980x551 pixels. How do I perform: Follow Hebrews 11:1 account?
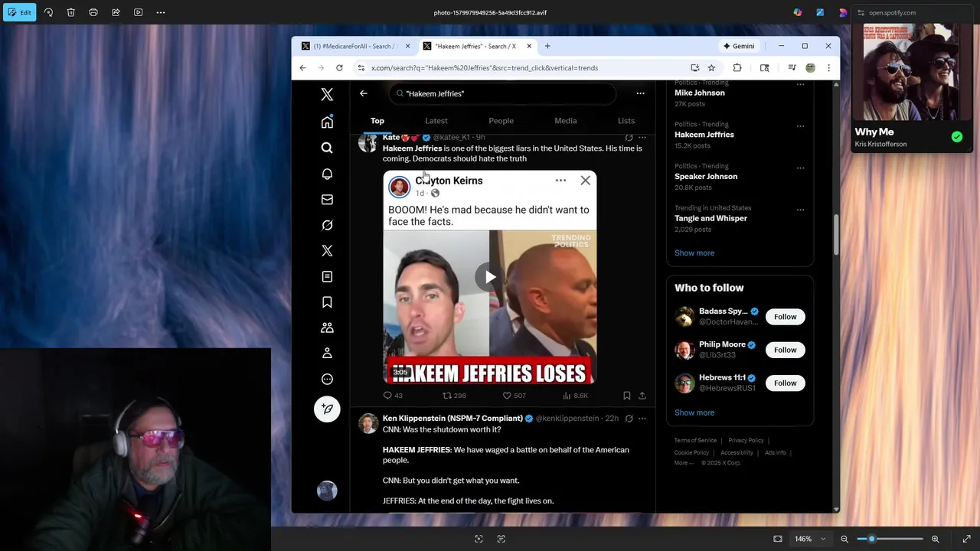pos(785,383)
